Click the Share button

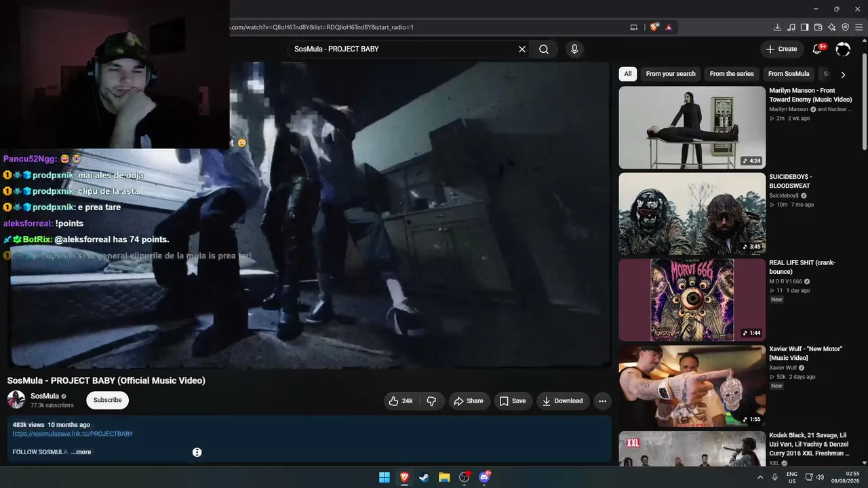click(469, 401)
